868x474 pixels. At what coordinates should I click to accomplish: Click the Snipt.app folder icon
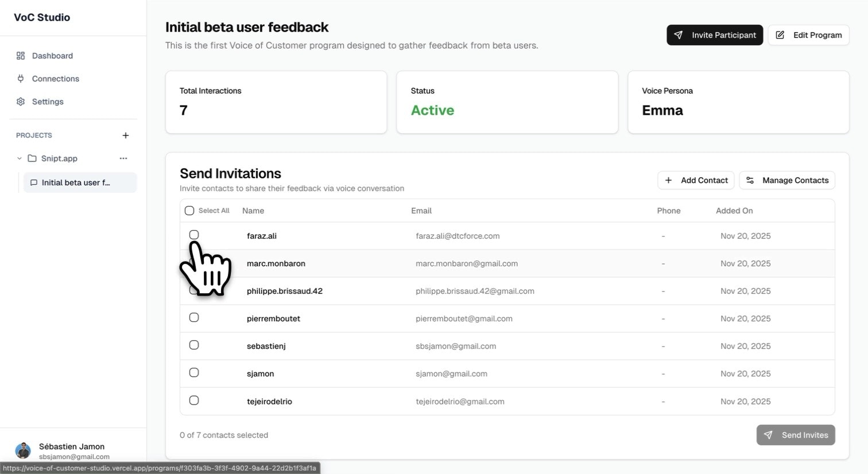[x=32, y=158]
